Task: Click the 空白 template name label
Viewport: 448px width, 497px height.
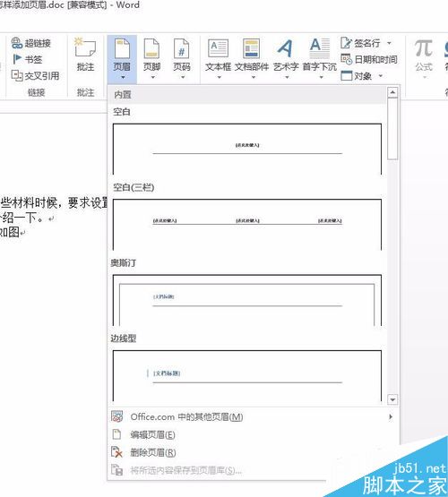Action: point(122,112)
